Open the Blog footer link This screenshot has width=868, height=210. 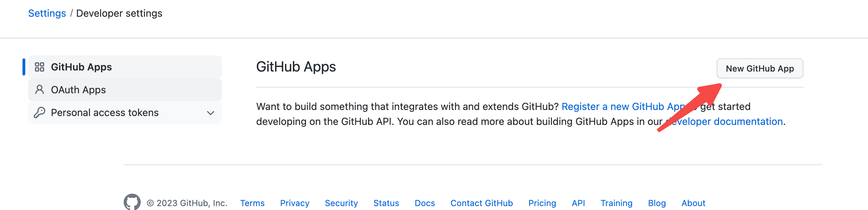pyautogui.click(x=657, y=203)
